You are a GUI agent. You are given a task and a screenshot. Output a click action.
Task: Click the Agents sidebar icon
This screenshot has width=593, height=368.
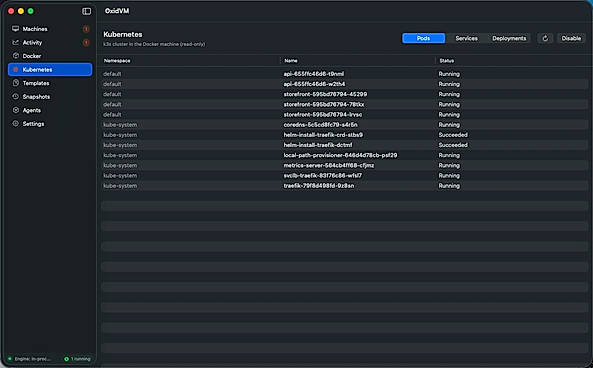(x=16, y=110)
